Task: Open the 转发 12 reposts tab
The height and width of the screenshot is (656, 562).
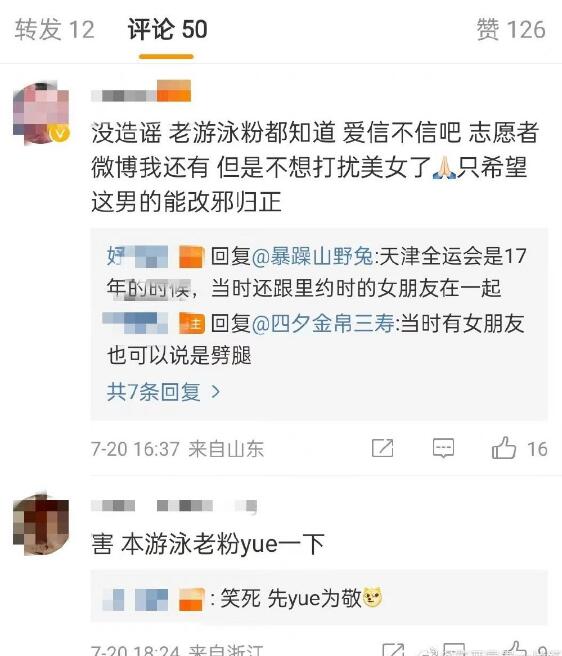Action: 54,30
